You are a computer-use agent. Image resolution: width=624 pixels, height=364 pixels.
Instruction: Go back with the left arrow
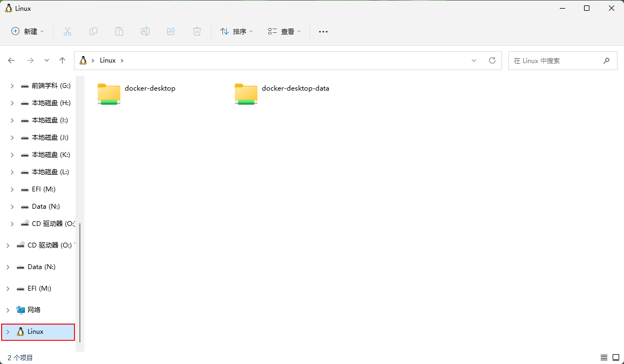[x=11, y=60]
